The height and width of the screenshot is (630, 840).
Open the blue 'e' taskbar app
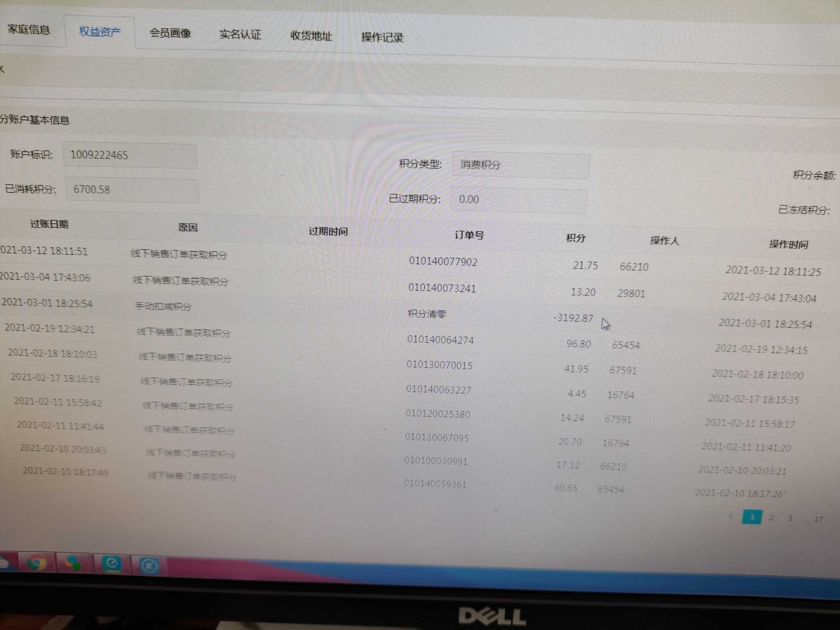point(112,564)
